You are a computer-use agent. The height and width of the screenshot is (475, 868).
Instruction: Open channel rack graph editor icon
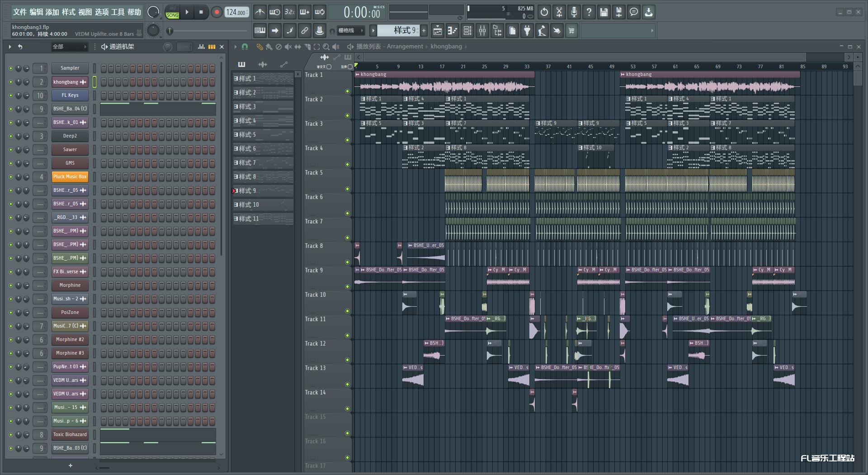point(202,47)
